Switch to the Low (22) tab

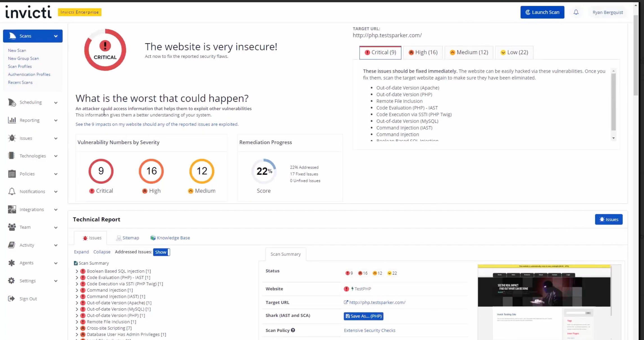[514, 53]
